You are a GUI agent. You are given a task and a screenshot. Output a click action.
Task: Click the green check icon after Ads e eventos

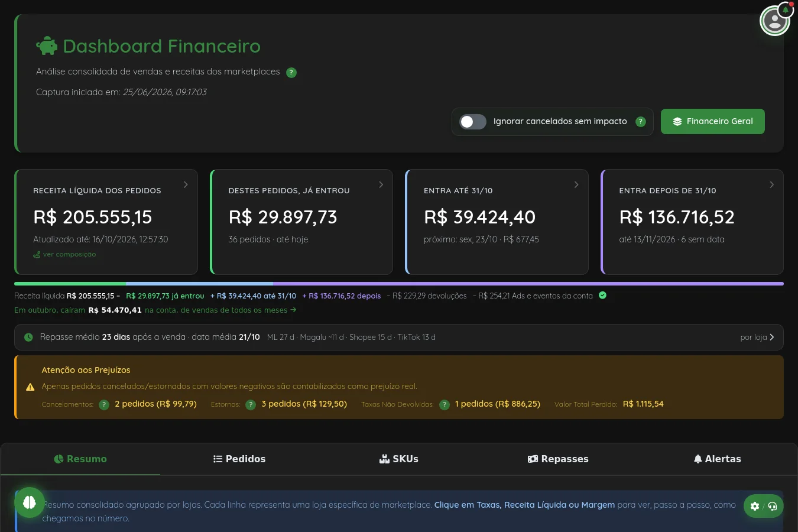click(602, 296)
